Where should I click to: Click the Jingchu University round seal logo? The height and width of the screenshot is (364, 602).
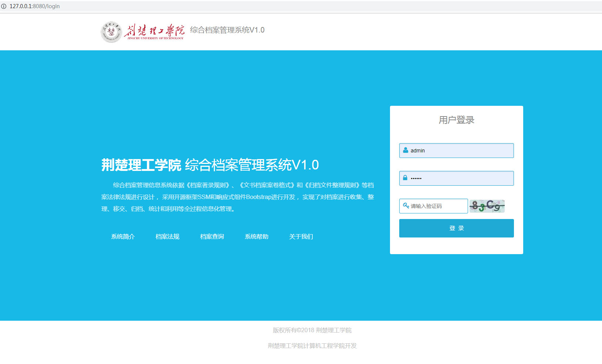point(111,32)
